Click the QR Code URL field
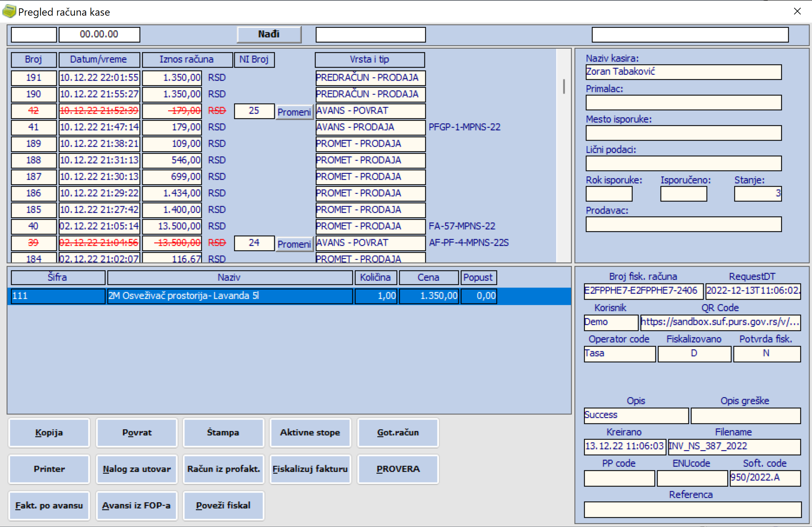The width and height of the screenshot is (812, 527). click(x=721, y=322)
